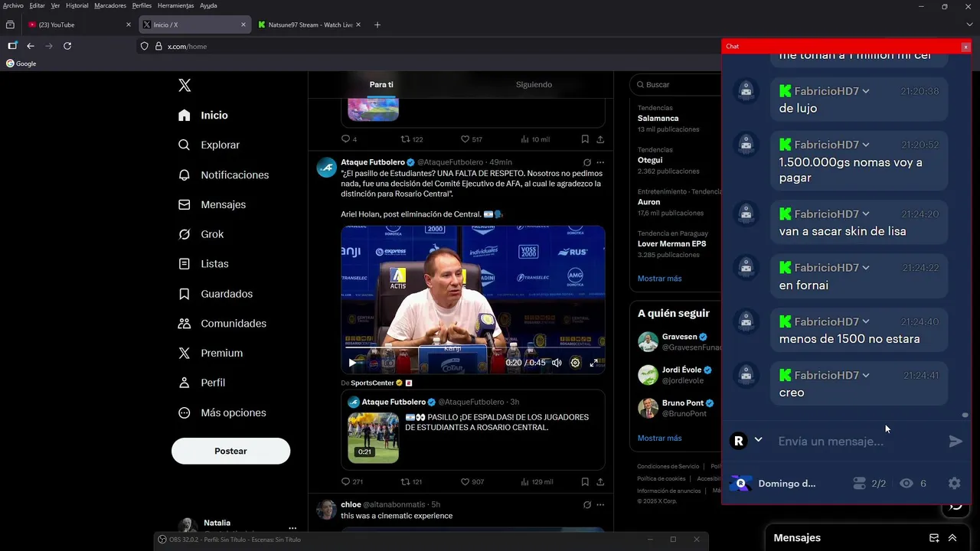Screen dimensions: 980x551
Task: Expand FabricioHD7 dropdown on 'menos de 1500'
Action: point(866,321)
